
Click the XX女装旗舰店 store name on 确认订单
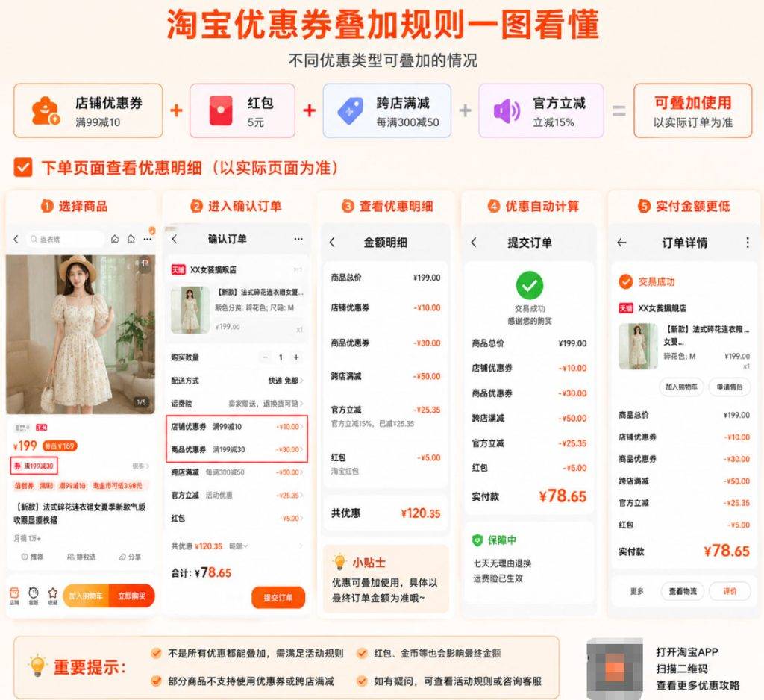coord(213,269)
